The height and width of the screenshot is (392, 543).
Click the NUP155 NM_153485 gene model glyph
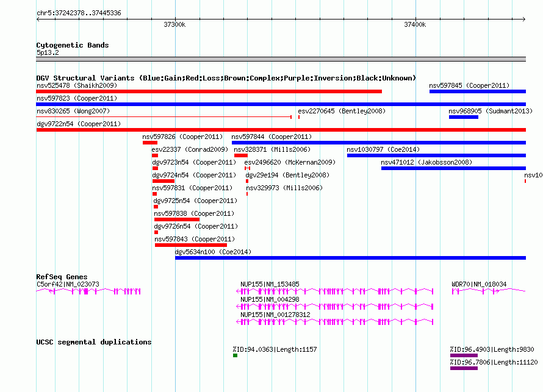pos(334,291)
